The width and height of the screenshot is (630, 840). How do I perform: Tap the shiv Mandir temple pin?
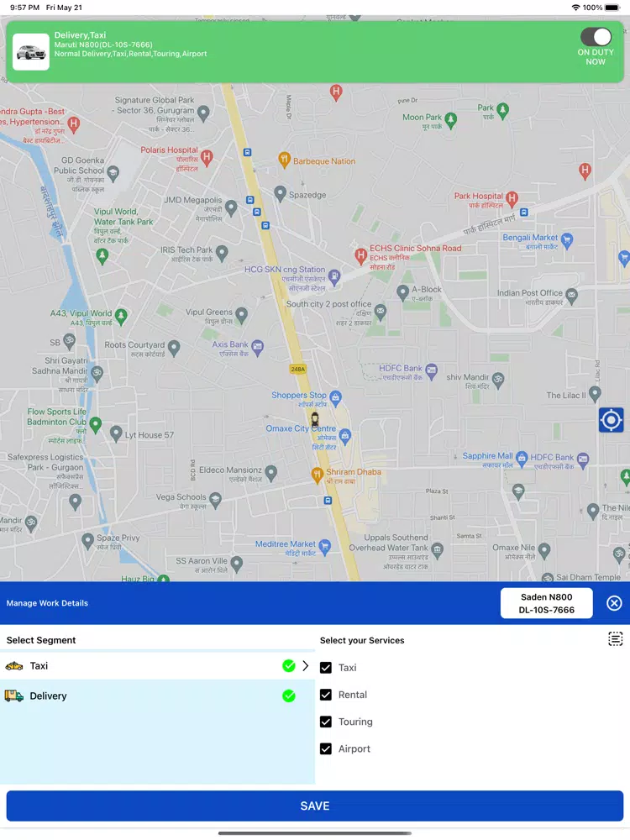[x=498, y=380]
